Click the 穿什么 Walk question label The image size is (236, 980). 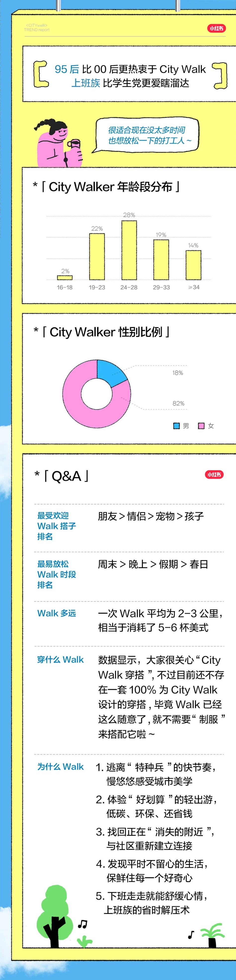pos(60,660)
